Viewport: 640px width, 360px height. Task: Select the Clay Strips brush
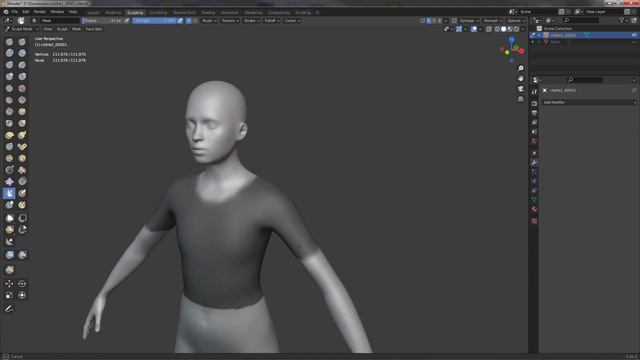[x=22, y=53]
